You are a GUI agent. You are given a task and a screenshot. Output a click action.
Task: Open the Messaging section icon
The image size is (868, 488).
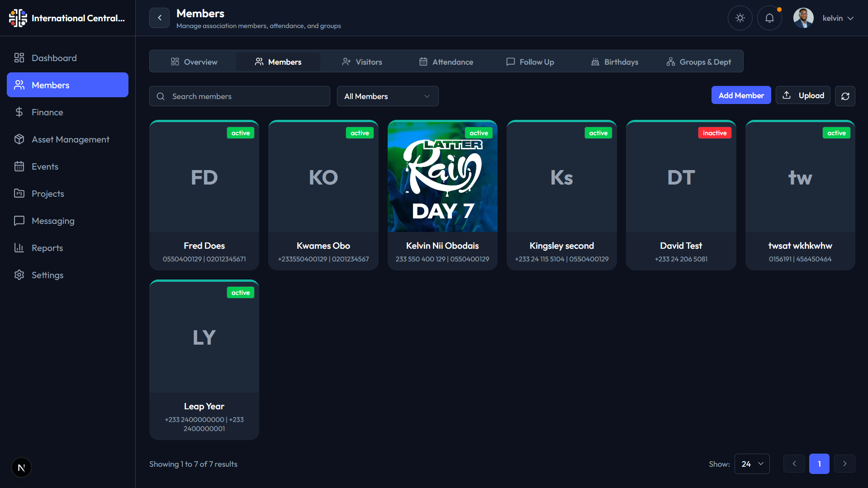tap(19, 220)
